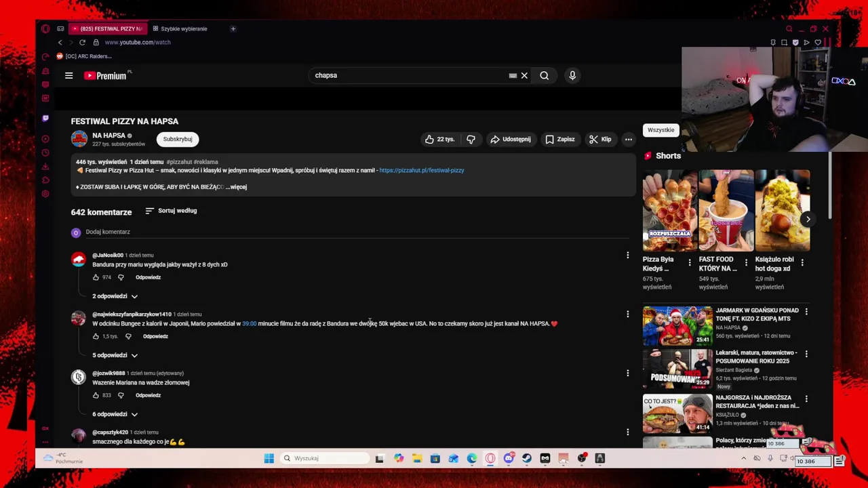
Task: Open the NA HAPSA channel name
Action: pos(108,136)
